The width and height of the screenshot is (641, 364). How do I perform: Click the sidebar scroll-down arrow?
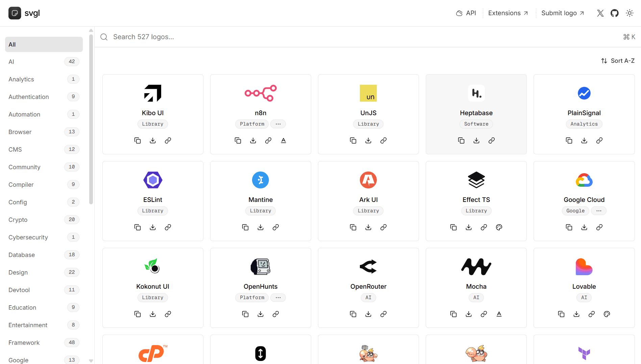91,361
